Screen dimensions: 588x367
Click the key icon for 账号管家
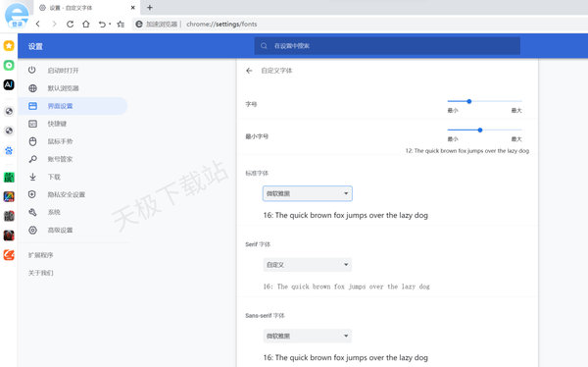point(32,159)
